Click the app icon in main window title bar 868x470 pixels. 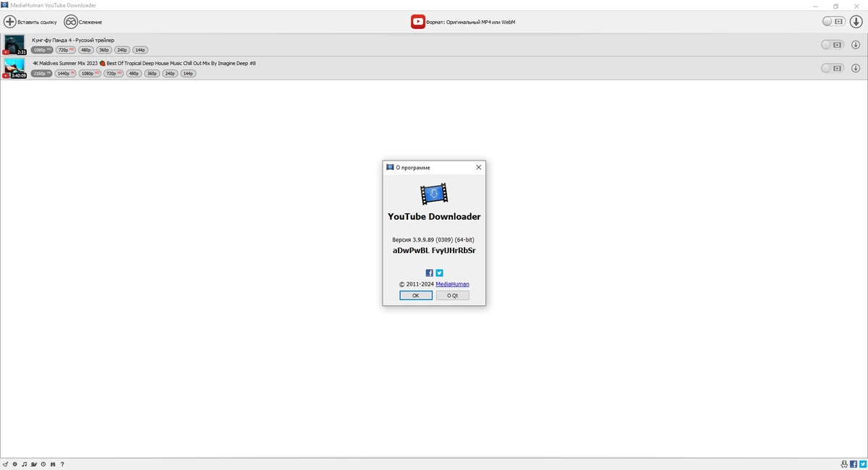pyautogui.click(x=5, y=5)
